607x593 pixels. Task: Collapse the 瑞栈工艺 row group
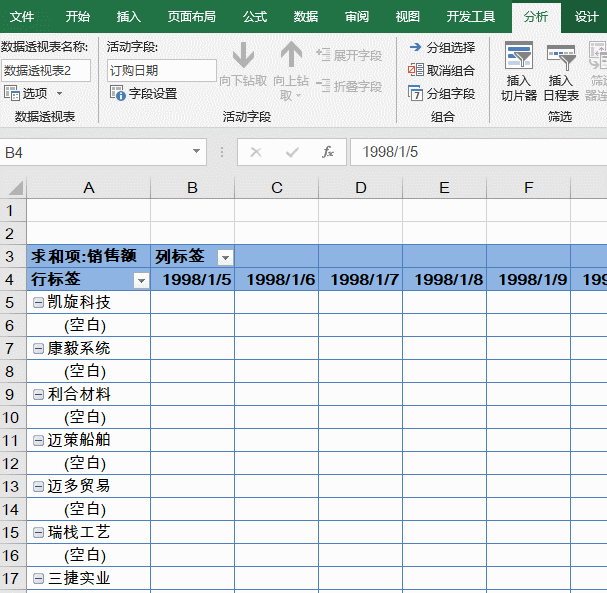(x=38, y=533)
